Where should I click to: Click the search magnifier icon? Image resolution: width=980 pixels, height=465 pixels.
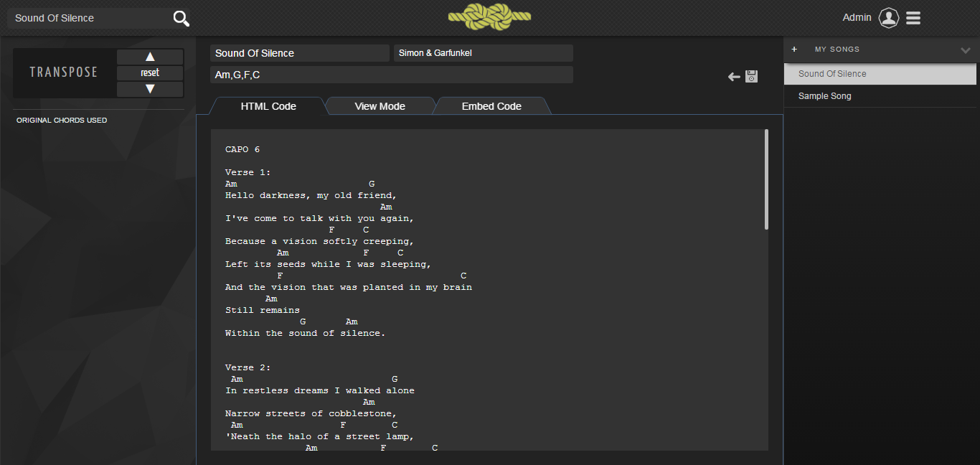click(x=182, y=19)
